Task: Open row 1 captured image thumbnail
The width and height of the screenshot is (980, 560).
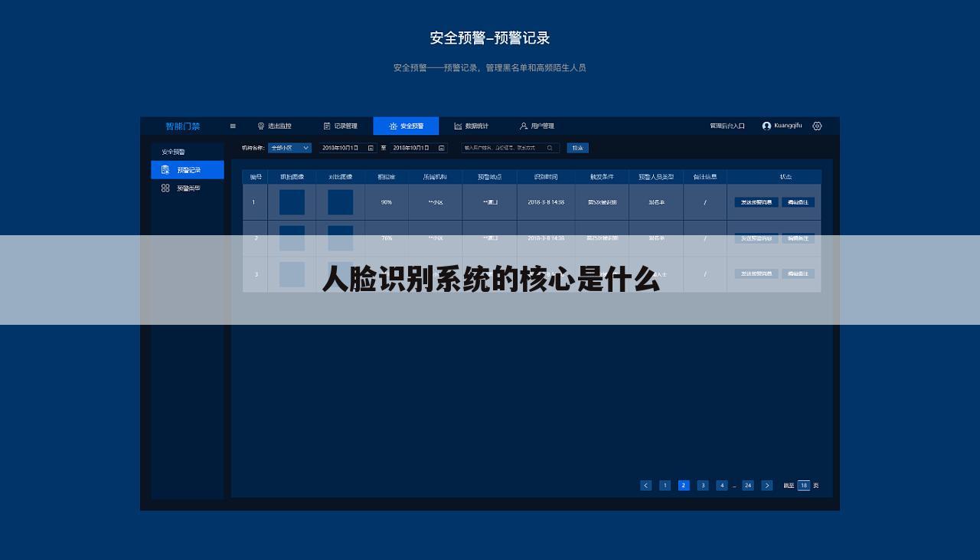Action: 292,202
